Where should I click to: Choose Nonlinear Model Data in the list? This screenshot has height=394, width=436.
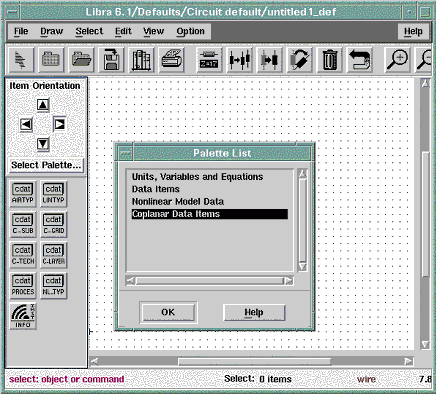[178, 202]
